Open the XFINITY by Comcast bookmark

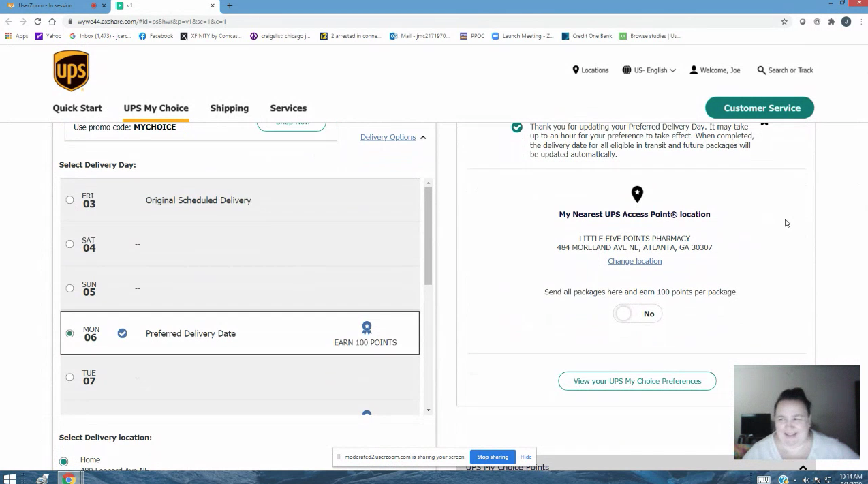pyautogui.click(x=211, y=36)
